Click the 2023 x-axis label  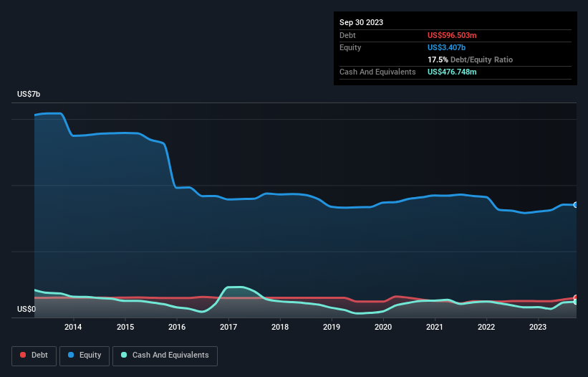(538, 327)
